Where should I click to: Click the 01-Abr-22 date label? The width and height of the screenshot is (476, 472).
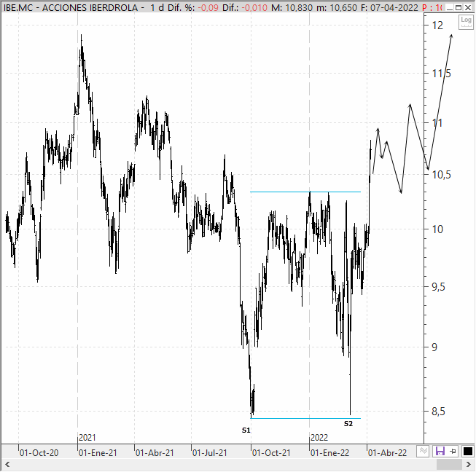tap(387, 453)
